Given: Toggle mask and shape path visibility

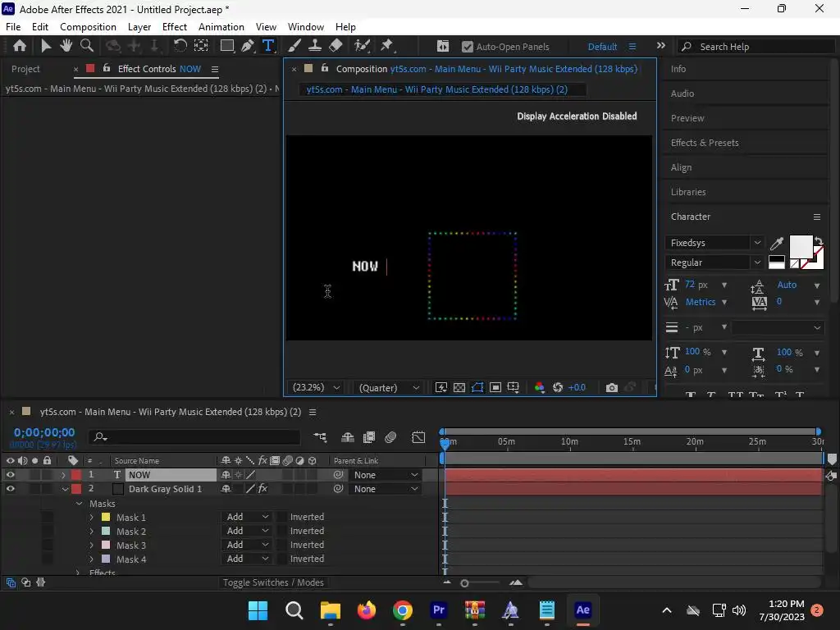Looking at the screenshot, I should [477, 387].
